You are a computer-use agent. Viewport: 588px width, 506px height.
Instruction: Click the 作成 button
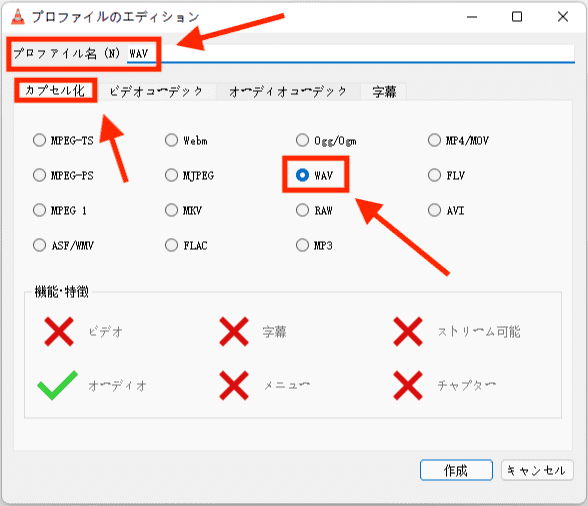coord(456,470)
